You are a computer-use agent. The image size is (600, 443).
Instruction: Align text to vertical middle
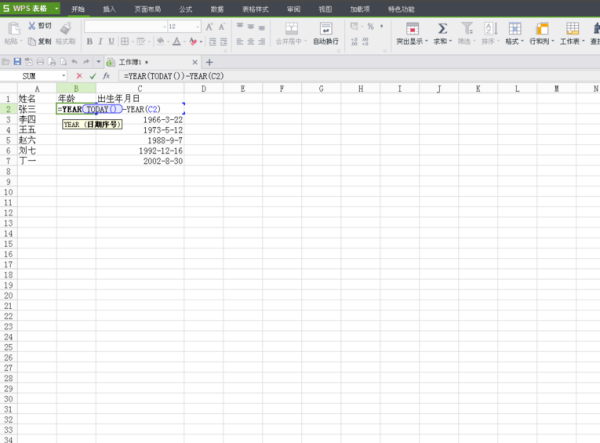251,26
